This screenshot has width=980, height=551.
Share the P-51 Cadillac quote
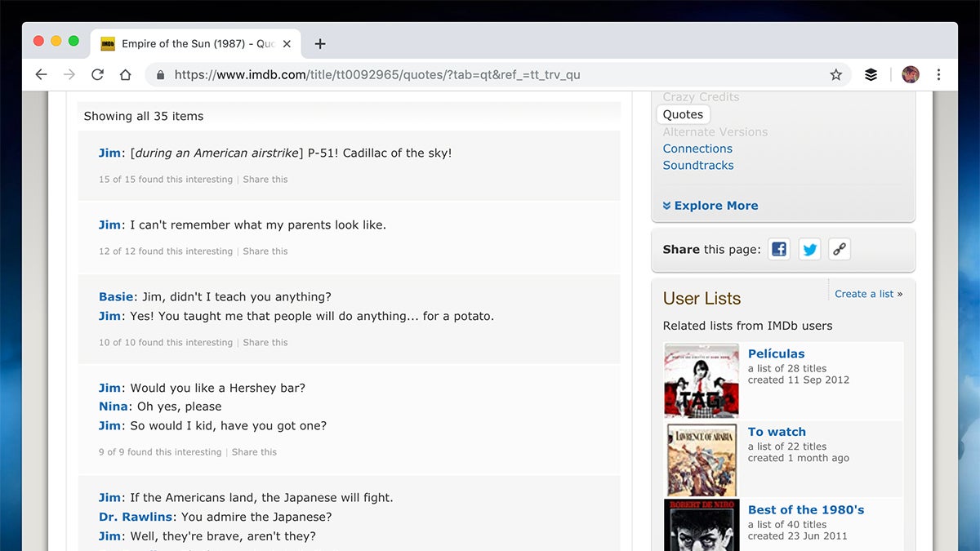265,179
